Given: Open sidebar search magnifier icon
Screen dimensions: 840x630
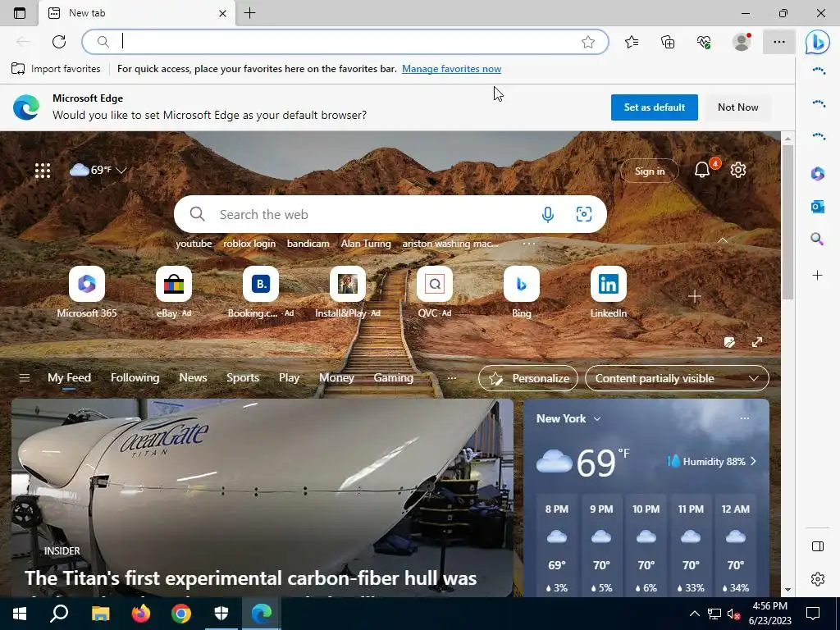Looking at the screenshot, I should (x=818, y=239).
